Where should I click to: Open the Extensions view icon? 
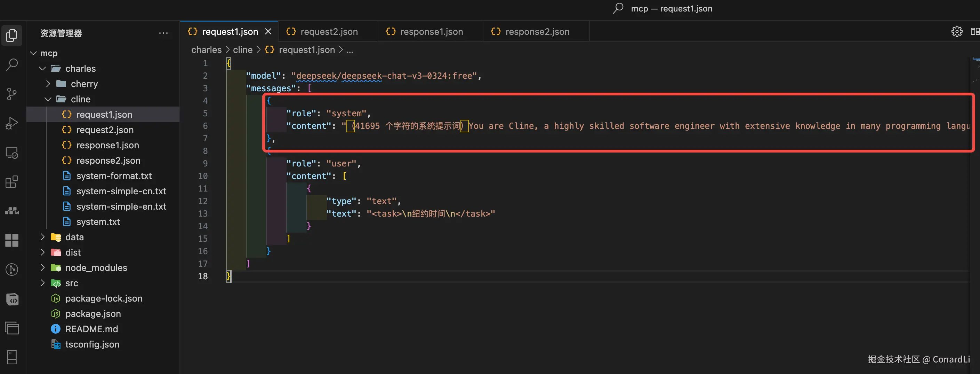(x=12, y=182)
